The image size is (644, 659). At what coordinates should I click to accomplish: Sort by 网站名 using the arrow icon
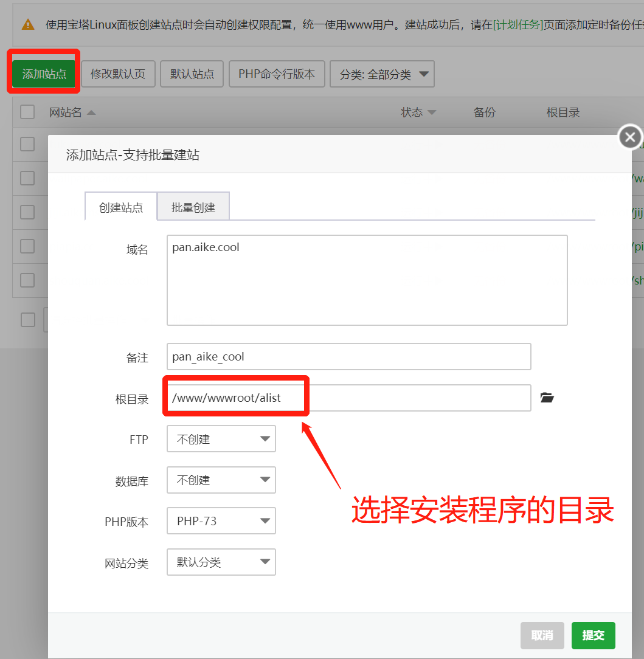pyautogui.click(x=91, y=112)
